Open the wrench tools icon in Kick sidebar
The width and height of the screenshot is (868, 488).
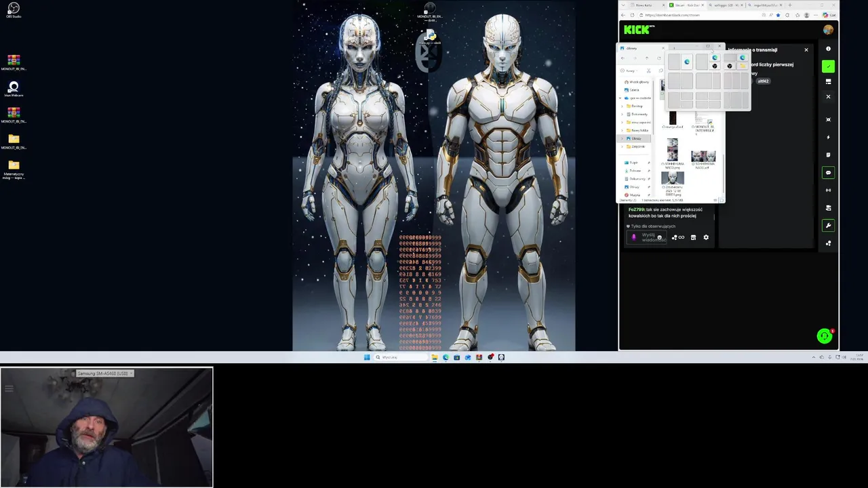click(828, 226)
